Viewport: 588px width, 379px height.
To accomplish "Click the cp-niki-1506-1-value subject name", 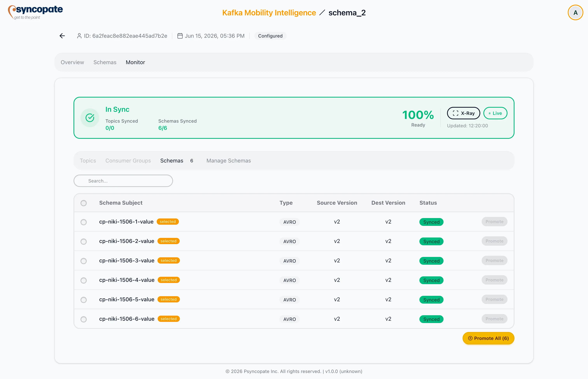I will coord(126,222).
